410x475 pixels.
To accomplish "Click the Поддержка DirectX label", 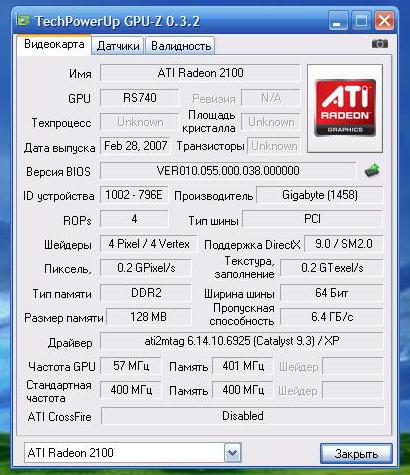I will pos(252,245).
